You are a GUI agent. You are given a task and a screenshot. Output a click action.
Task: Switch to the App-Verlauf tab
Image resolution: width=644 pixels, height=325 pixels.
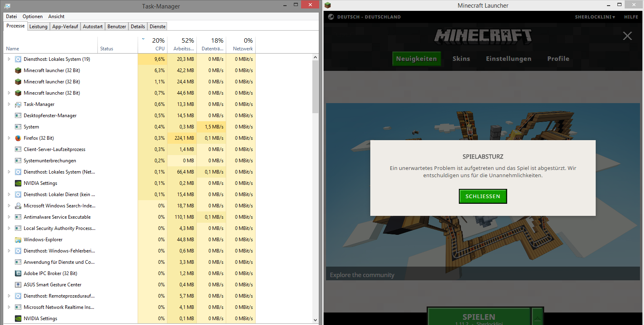click(65, 27)
